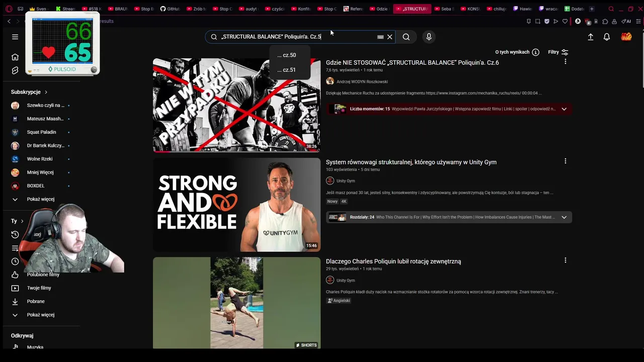This screenshot has height=362, width=644.
Task: Open the Wolne Rzeki channel
Action: pyautogui.click(x=40, y=159)
